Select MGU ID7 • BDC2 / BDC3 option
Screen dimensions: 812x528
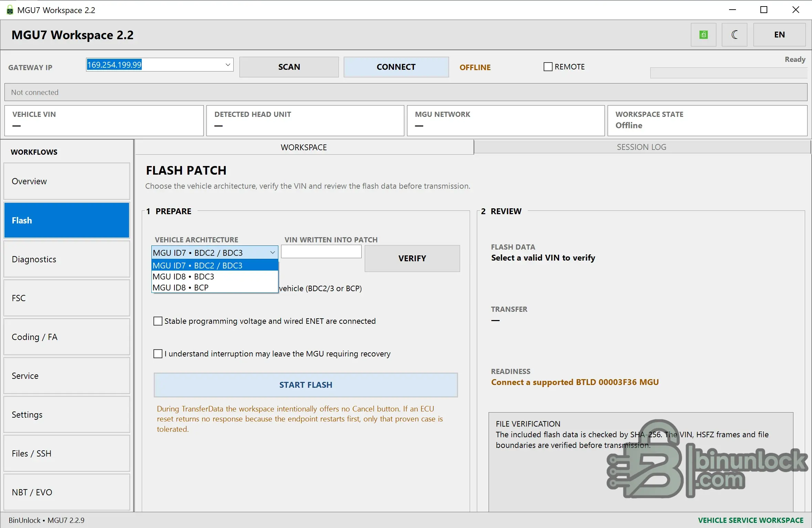215,265
